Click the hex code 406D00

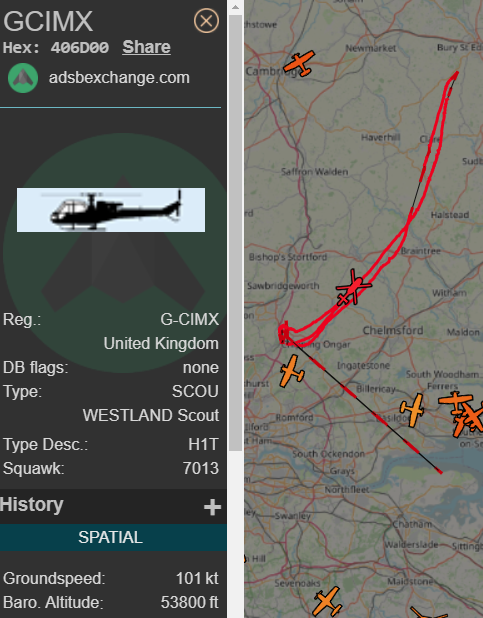pyautogui.click(x=80, y=48)
